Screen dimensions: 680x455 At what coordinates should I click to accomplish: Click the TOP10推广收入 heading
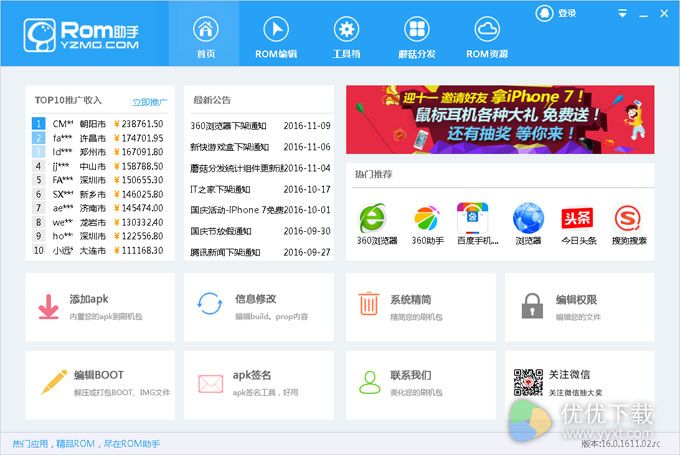(x=68, y=100)
